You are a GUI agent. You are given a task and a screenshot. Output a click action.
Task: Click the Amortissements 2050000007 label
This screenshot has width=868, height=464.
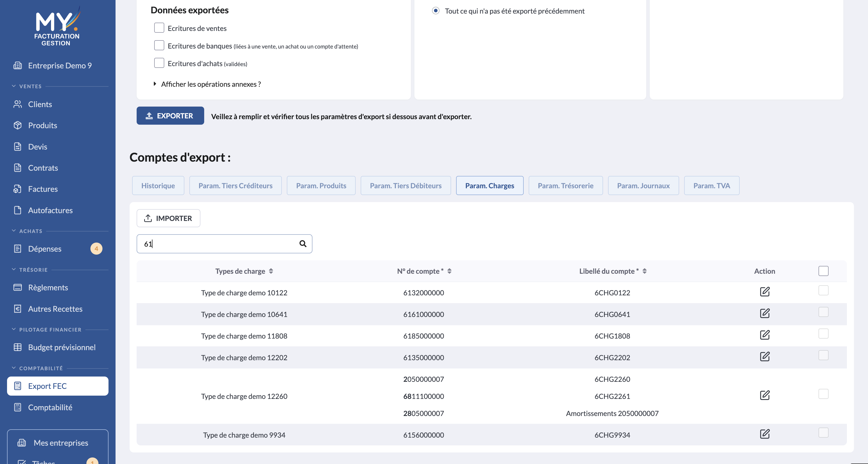point(612,413)
